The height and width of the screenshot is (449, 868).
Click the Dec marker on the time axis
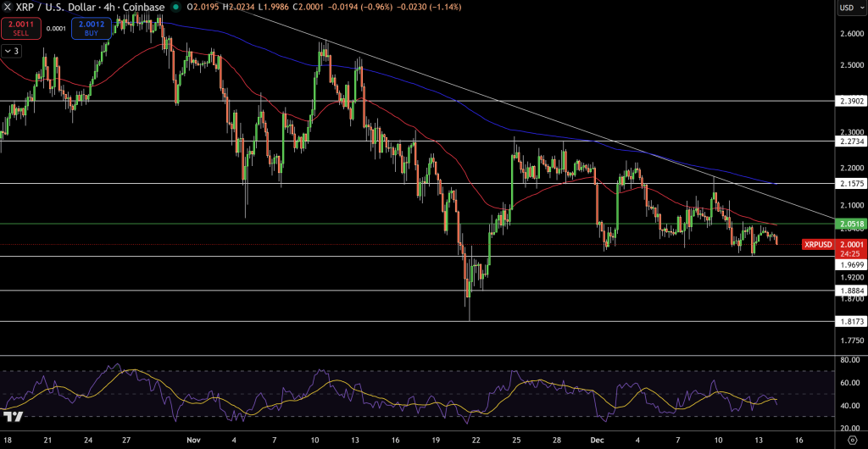tap(595, 441)
